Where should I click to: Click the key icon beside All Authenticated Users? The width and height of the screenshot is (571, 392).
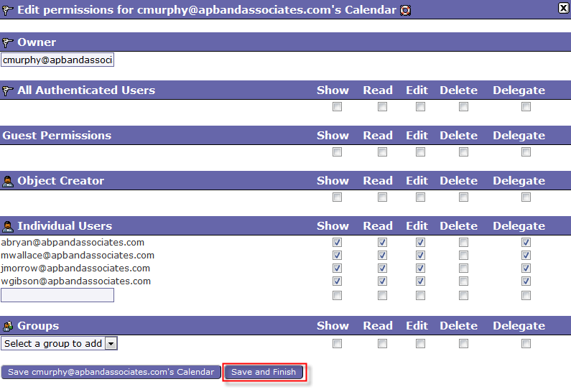[8, 90]
